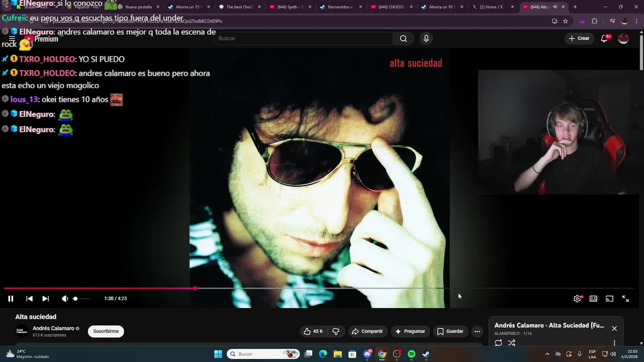Open the playlist panel three-dot menu
The height and width of the screenshot is (362, 644).
coord(614,343)
